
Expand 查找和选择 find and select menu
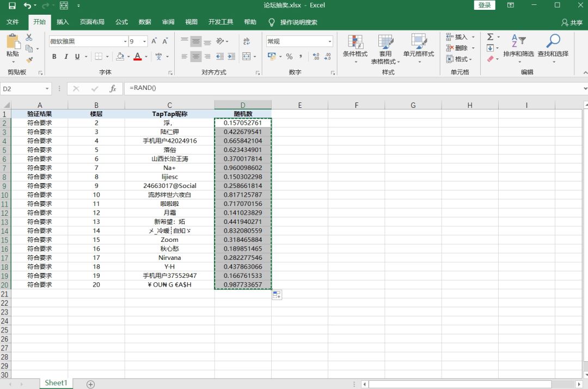[553, 49]
